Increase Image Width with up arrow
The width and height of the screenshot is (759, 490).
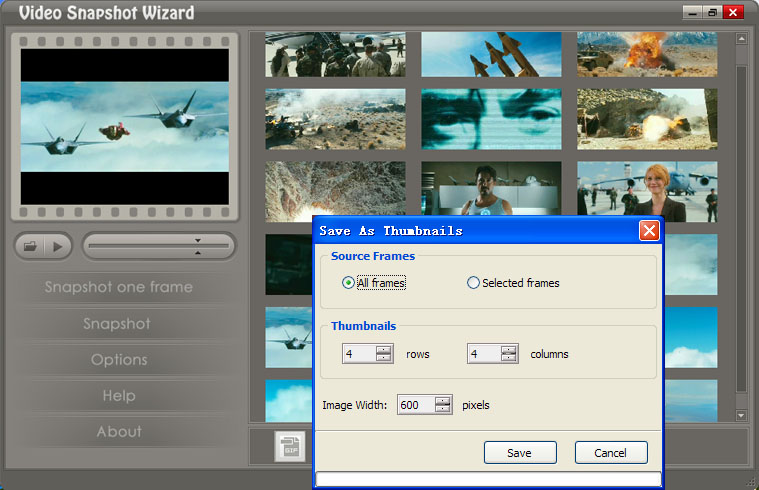coord(442,400)
